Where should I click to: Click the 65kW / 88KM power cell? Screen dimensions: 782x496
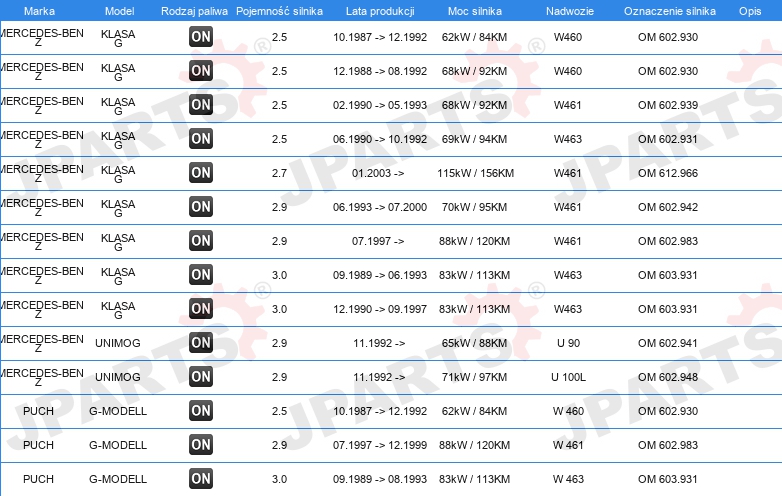tap(474, 343)
